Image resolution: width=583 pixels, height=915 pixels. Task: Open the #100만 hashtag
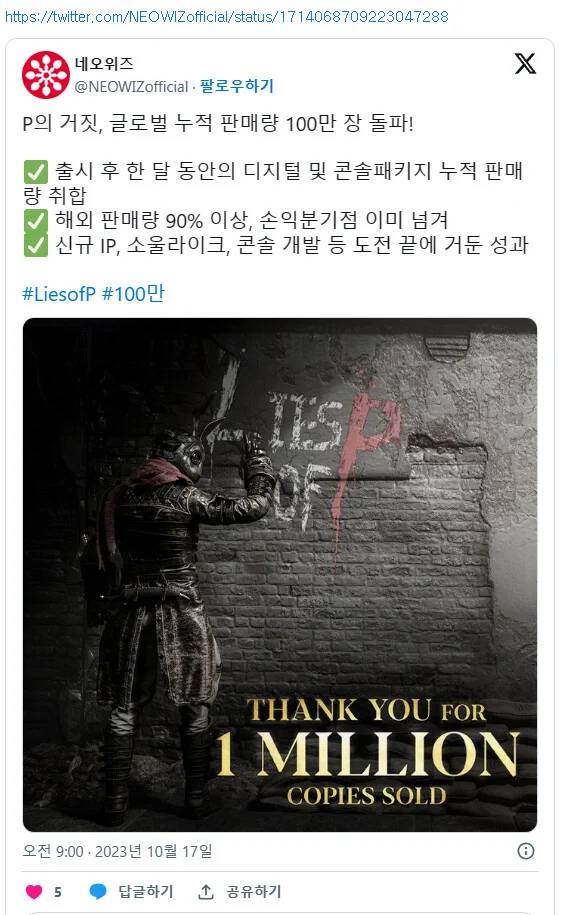pyautogui.click(x=133, y=294)
